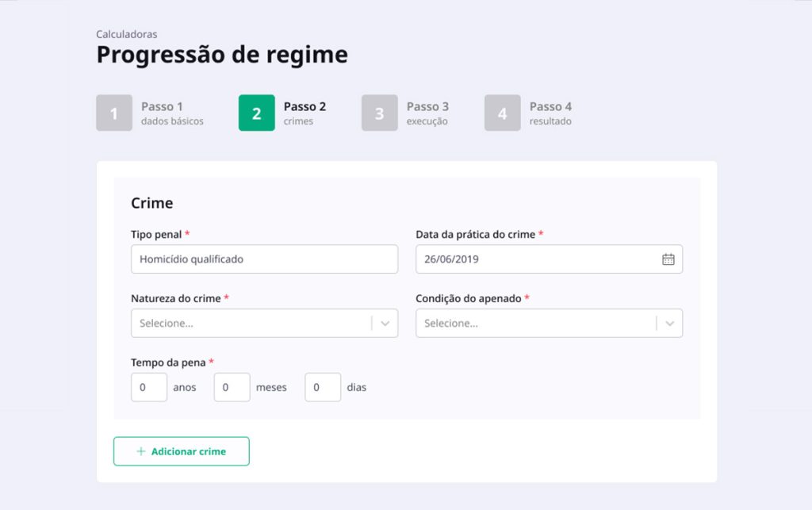This screenshot has height=510, width=812.
Task: Click the date field showing 26/06/2019
Action: tap(535, 259)
